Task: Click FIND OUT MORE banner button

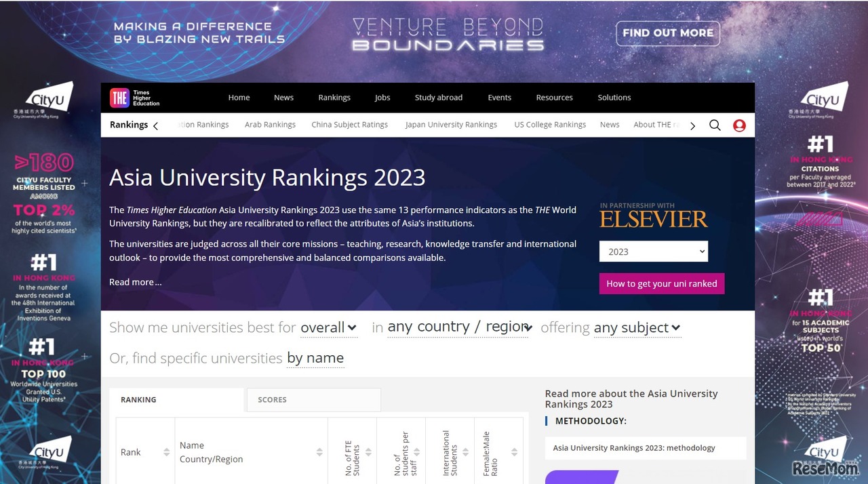Action: (668, 33)
